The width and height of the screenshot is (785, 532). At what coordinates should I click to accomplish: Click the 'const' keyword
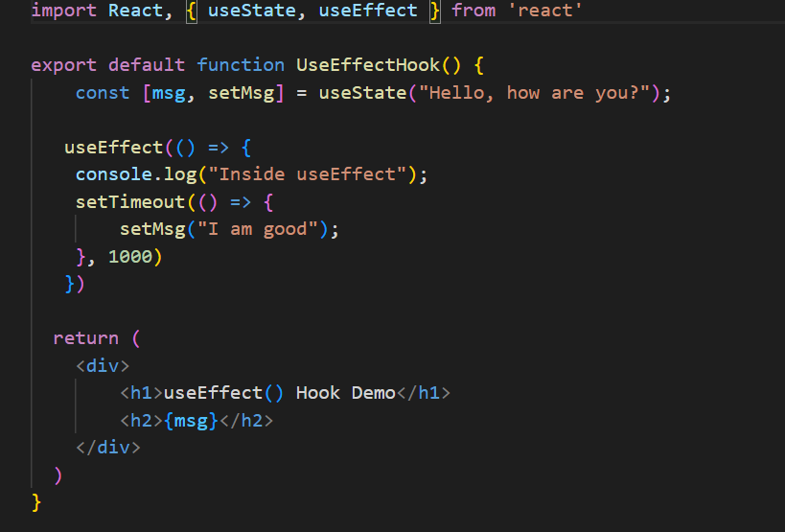click(x=103, y=93)
